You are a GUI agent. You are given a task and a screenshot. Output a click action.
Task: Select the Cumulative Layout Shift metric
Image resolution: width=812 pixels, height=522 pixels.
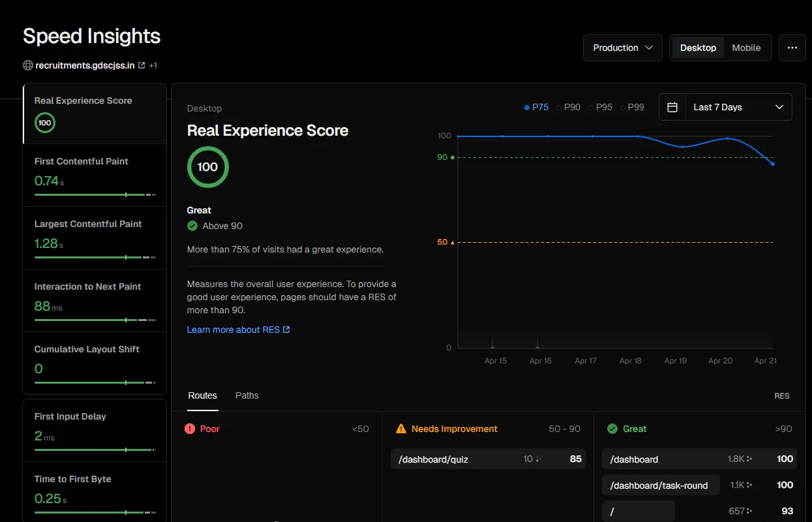point(95,363)
